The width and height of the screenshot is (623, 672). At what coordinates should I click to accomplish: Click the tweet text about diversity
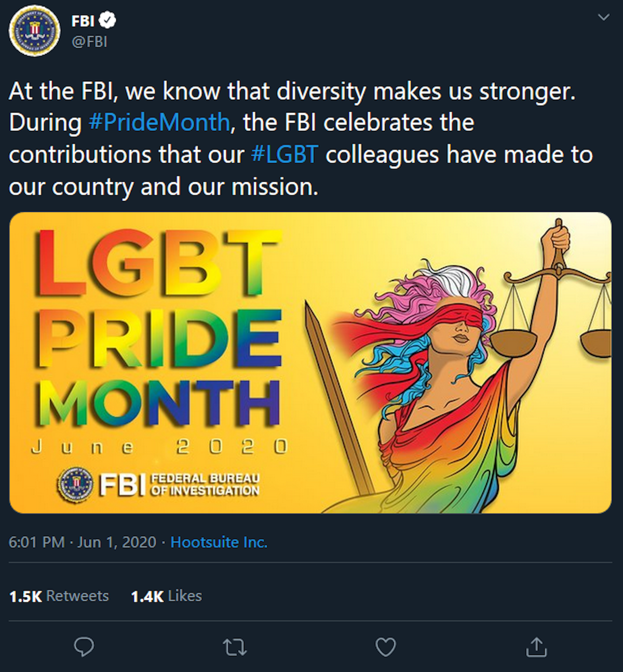click(x=291, y=91)
